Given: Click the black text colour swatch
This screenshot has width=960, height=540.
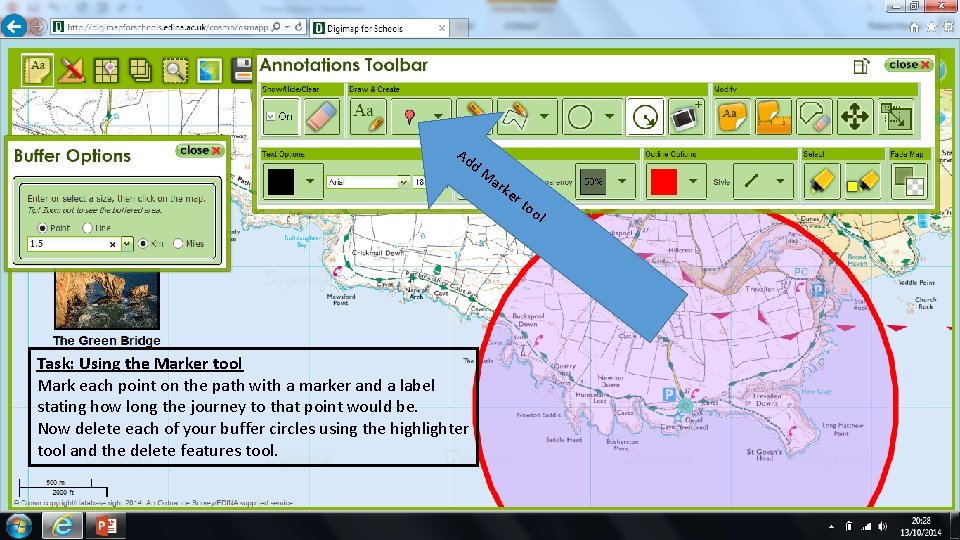Looking at the screenshot, I should tap(280, 182).
